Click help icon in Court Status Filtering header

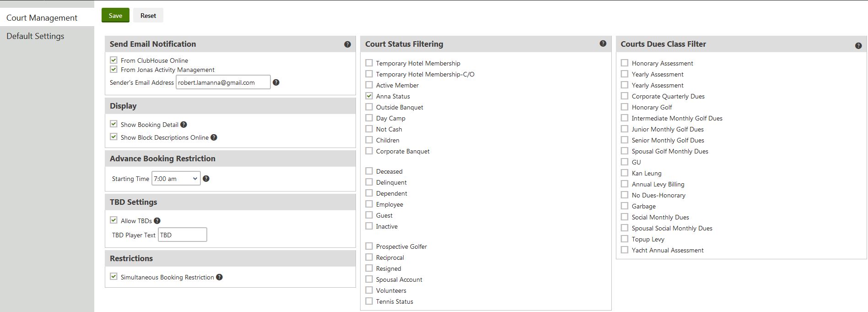(x=603, y=44)
